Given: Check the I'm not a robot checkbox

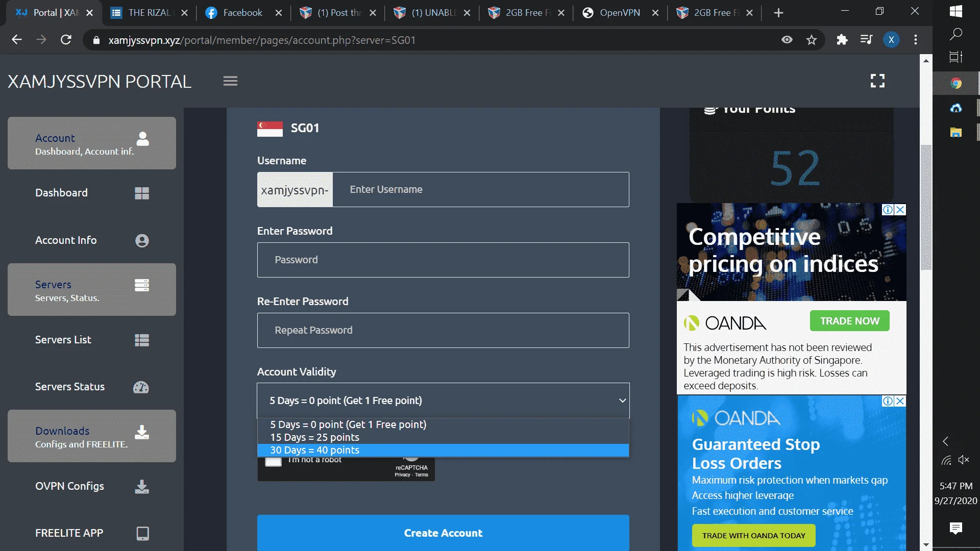Looking at the screenshot, I should coord(274,461).
